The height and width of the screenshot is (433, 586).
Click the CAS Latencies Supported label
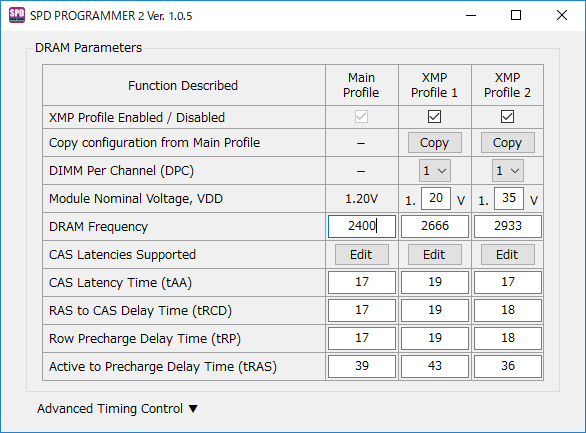coord(122,255)
